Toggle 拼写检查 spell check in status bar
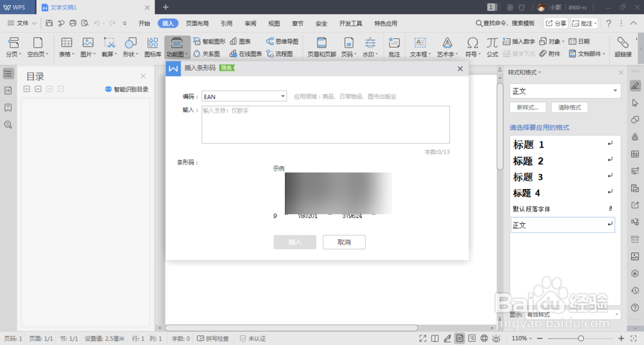This screenshot has height=345, width=644. click(213, 339)
